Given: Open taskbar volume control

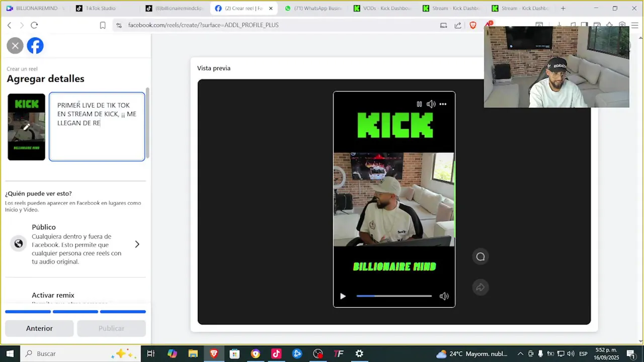Looking at the screenshot, I should [571, 353].
